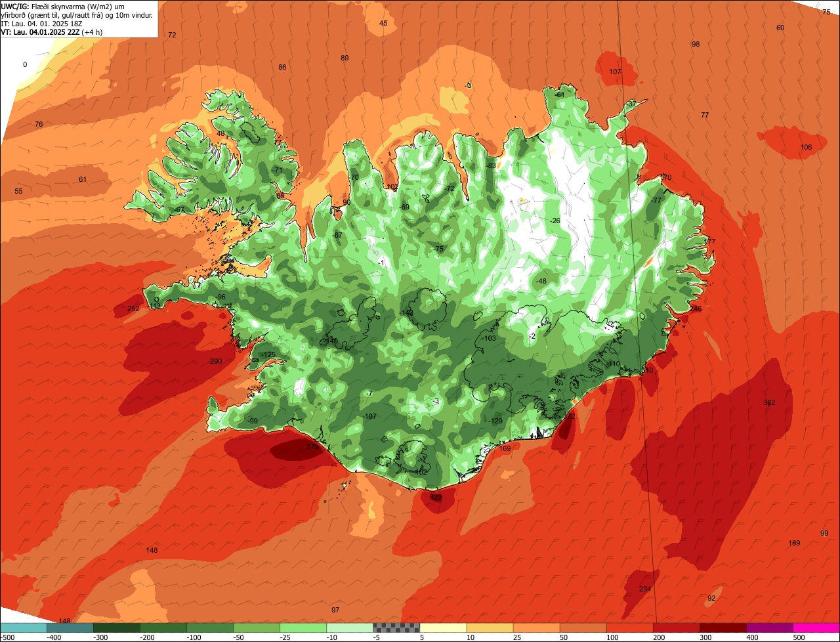840x642 pixels.
Task: Click the '61' value on the left side
Action: 82,179
